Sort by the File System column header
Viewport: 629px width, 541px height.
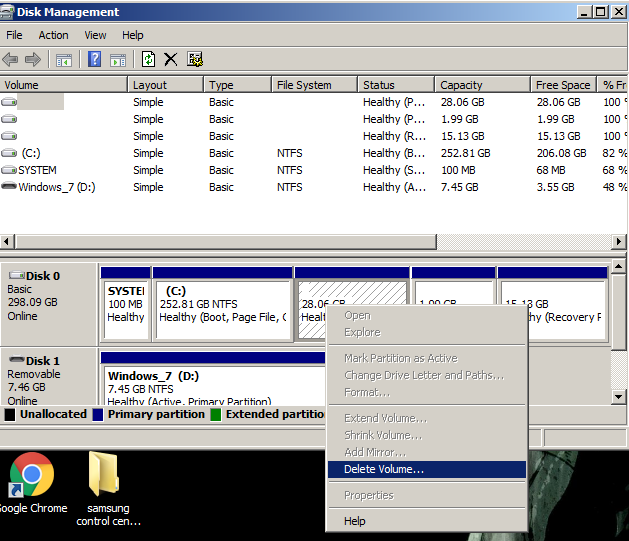point(314,85)
